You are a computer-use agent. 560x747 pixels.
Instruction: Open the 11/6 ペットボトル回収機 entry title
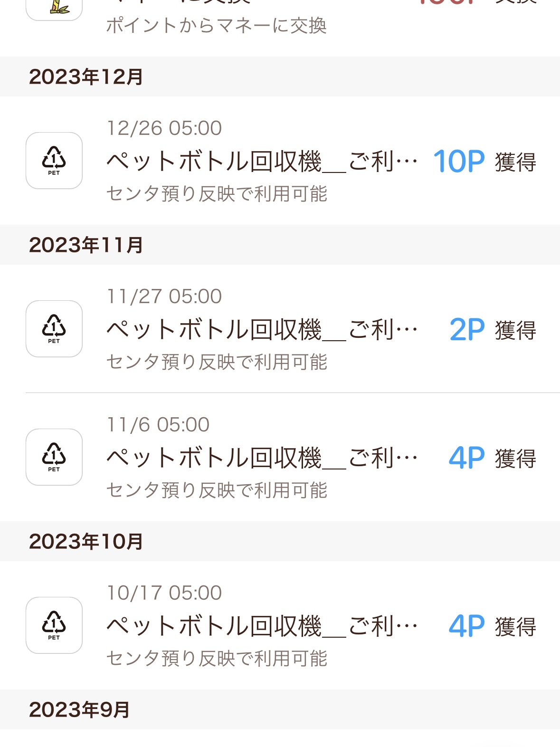(262, 458)
